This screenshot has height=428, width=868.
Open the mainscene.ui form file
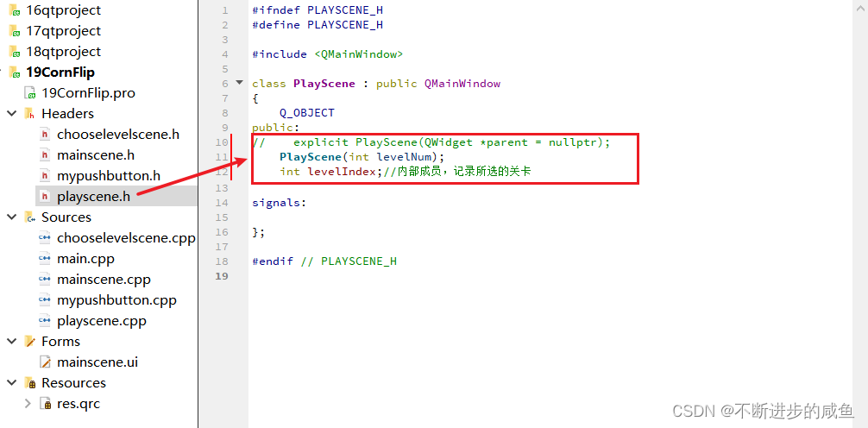coord(97,362)
